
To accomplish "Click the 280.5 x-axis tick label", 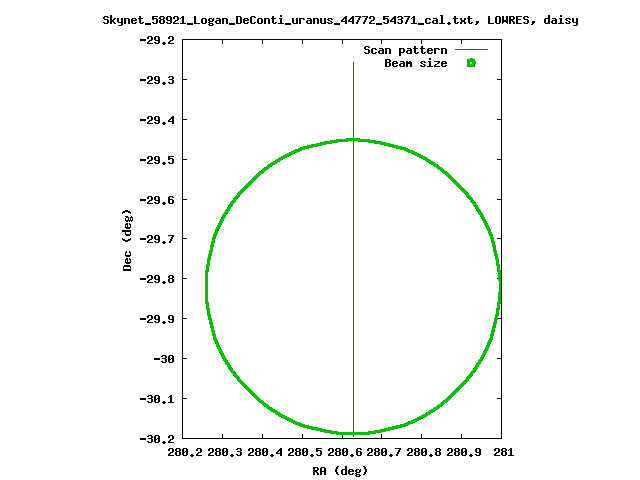I will [305, 452].
